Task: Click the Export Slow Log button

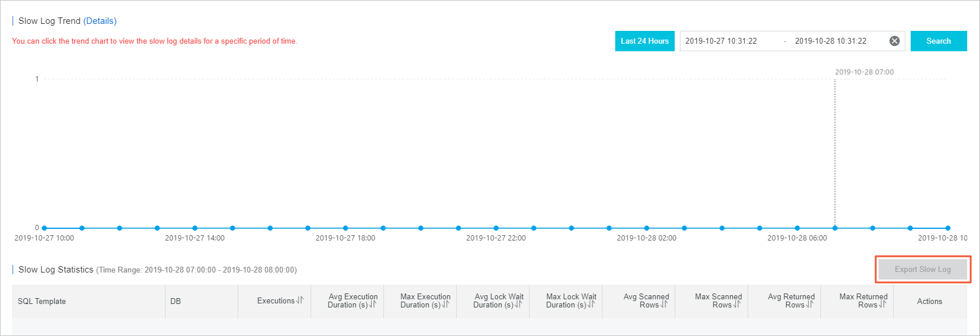Action: point(922,269)
